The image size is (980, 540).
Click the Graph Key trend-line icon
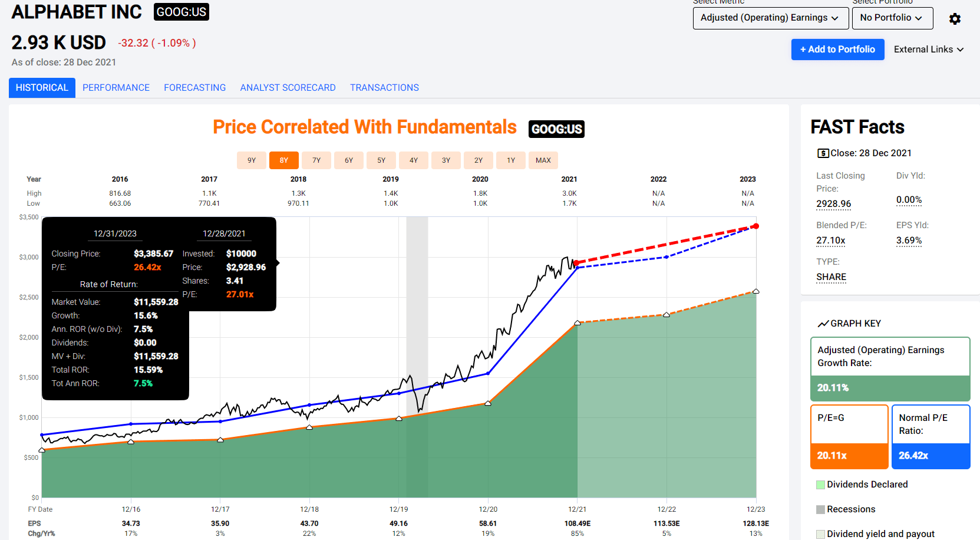pos(823,324)
